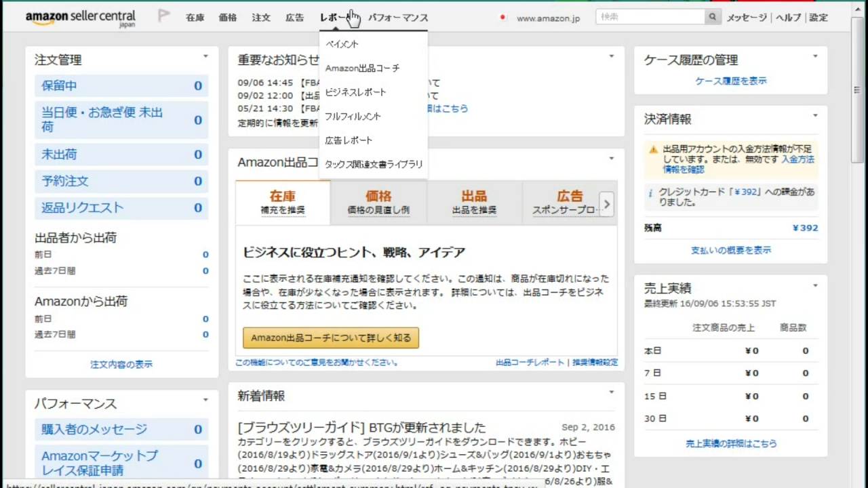Click the Amazon出品コーチについて詳しく知る button

[331, 338]
